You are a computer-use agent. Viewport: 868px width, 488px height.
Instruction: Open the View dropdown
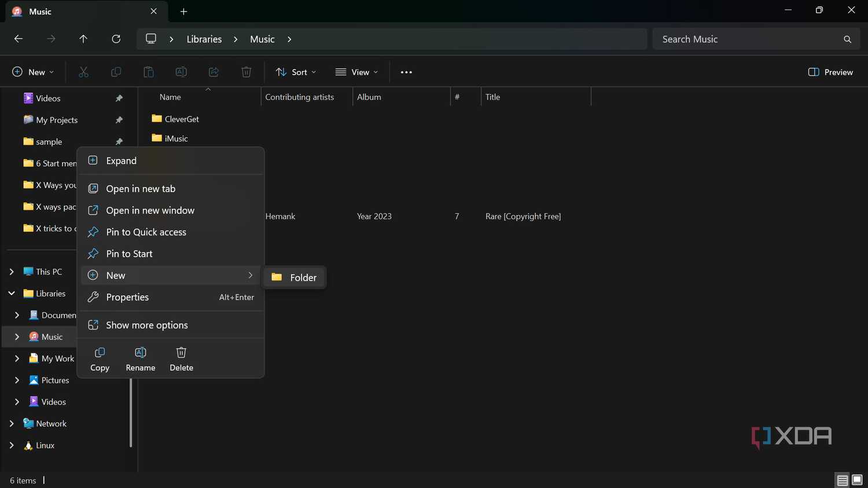356,72
